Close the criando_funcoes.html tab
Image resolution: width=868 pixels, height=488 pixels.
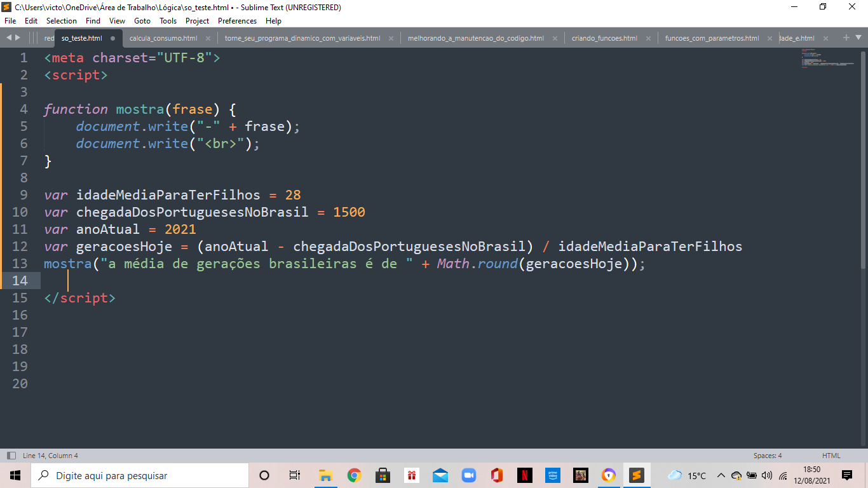point(648,38)
